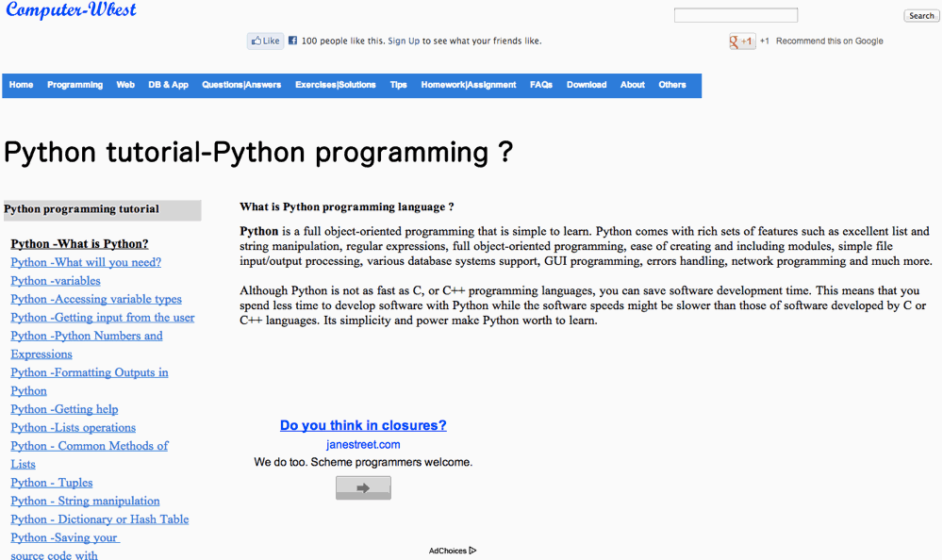Click the Computer-Wbest site logo
Screen dimensions: 943x560
pos(71,9)
